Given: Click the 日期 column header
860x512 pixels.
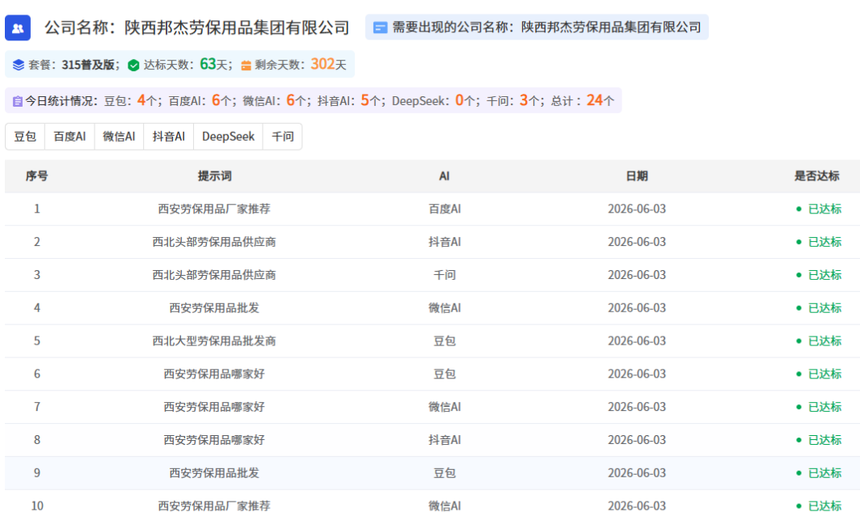Looking at the screenshot, I should click(x=637, y=176).
